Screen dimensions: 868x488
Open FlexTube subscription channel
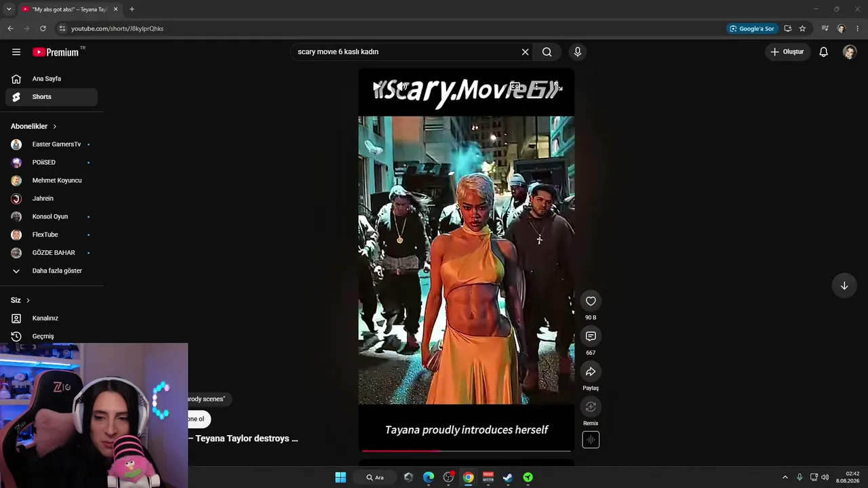click(x=52, y=235)
